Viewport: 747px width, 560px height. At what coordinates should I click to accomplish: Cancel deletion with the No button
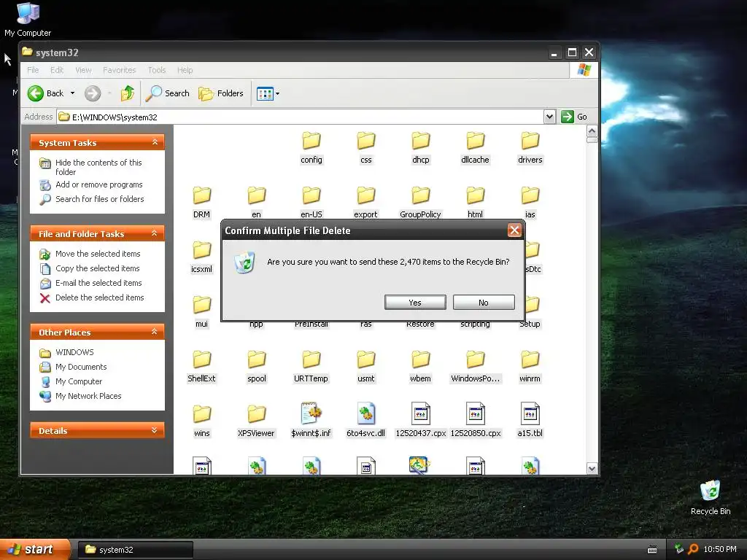pos(484,303)
